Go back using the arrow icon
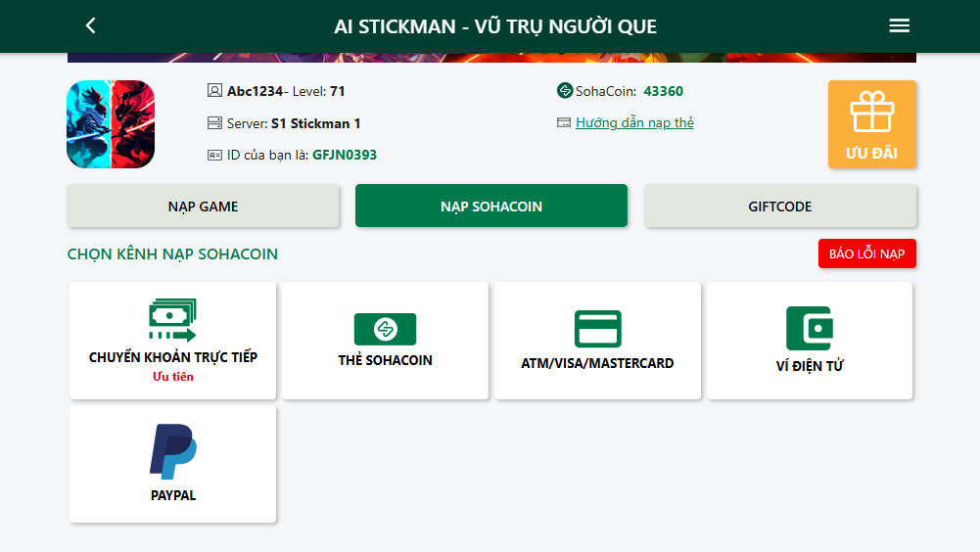 91,25
